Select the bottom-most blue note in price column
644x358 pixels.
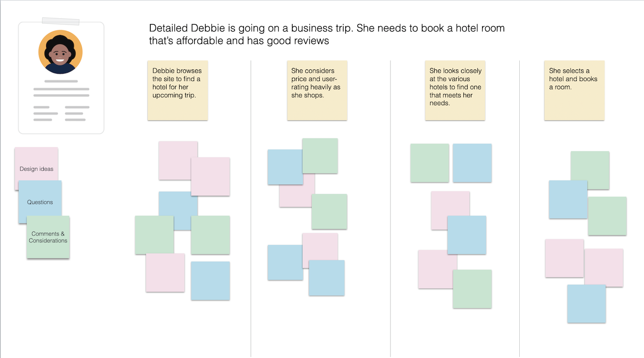tap(327, 278)
